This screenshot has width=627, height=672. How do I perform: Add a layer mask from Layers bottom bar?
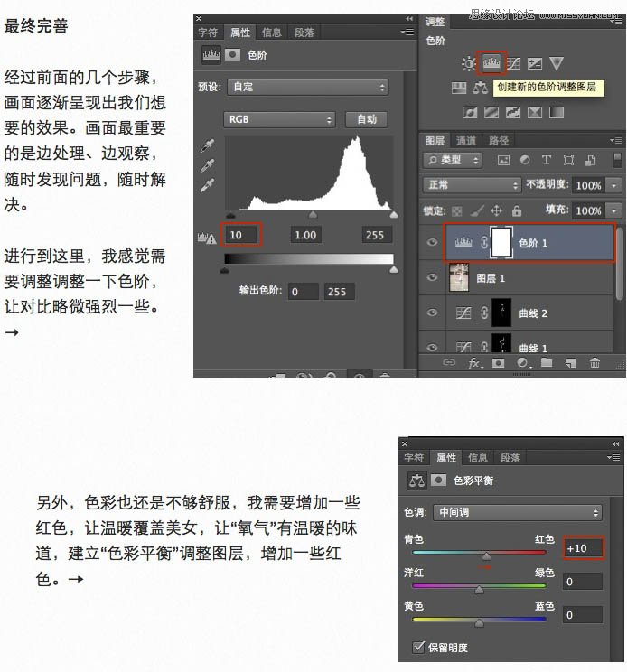[x=498, y=363]
